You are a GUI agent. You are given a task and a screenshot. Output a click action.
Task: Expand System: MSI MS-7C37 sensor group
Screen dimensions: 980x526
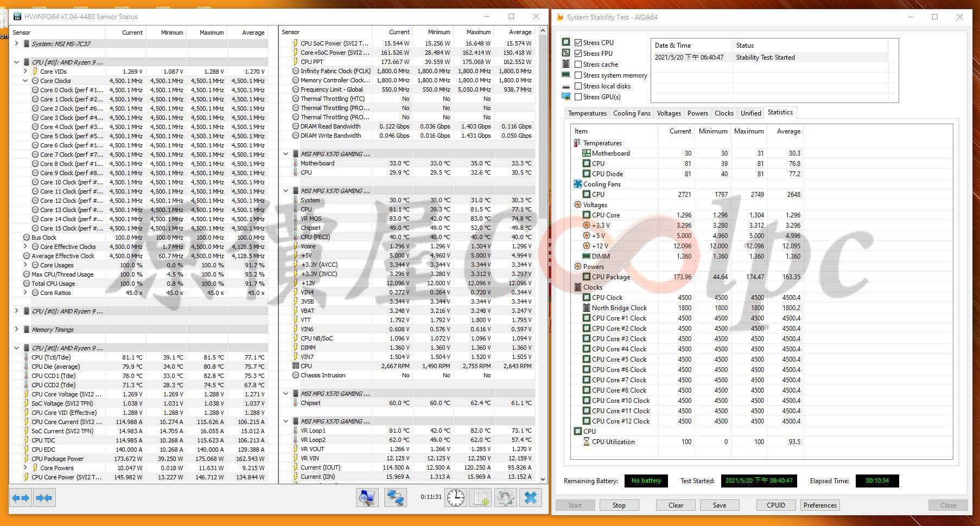pyautogui.click(x=16, y=43)
